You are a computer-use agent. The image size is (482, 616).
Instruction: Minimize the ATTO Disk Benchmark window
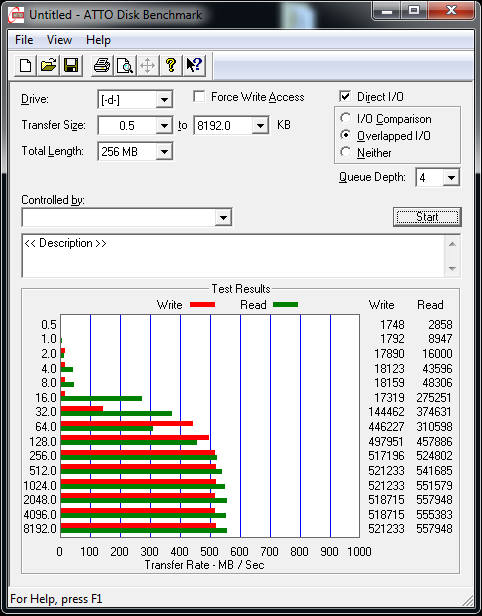[x=387, y=11]
